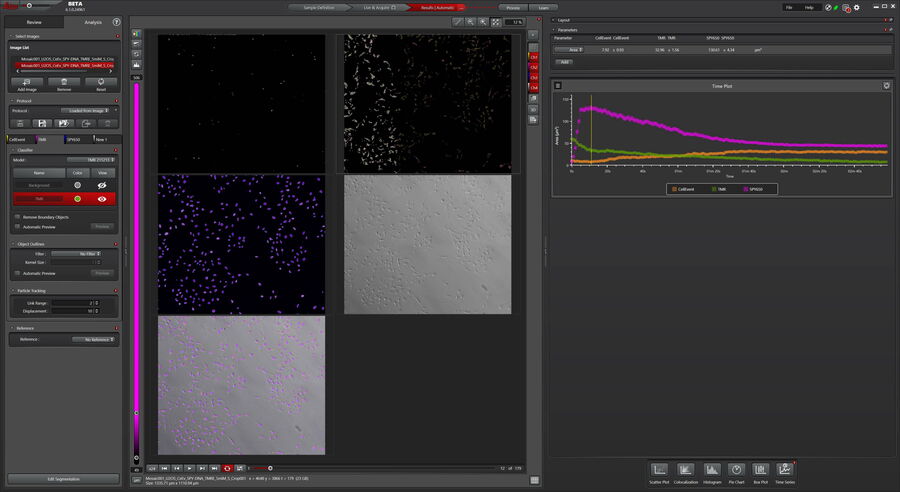The image size is (900, 492).
Task: Click the color channel overlay icon
Action: pyautogui.click(x=137, y=33)
